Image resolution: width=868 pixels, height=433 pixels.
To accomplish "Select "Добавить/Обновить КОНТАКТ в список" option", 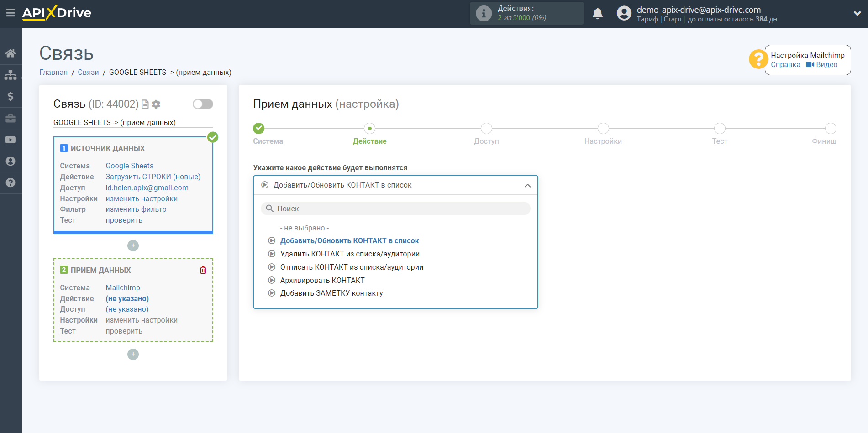I will tap(349, 240).
